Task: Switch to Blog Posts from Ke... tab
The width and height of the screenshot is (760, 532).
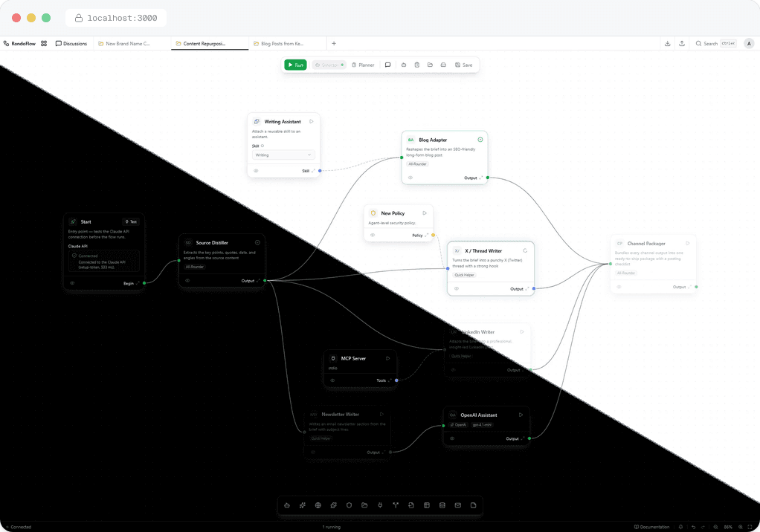Action: tap(288, 44)
